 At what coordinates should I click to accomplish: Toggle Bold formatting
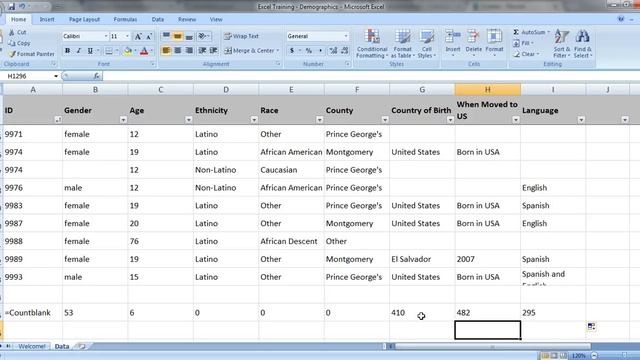(x=67, y=51)
